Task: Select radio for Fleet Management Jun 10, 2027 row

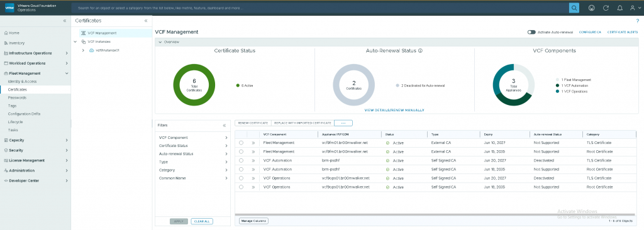Action: 241,143
